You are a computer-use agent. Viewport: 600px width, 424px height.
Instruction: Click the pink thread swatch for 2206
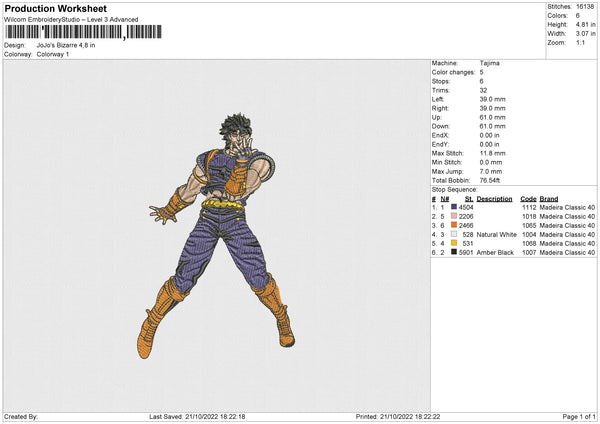click(x=454, y=216)
